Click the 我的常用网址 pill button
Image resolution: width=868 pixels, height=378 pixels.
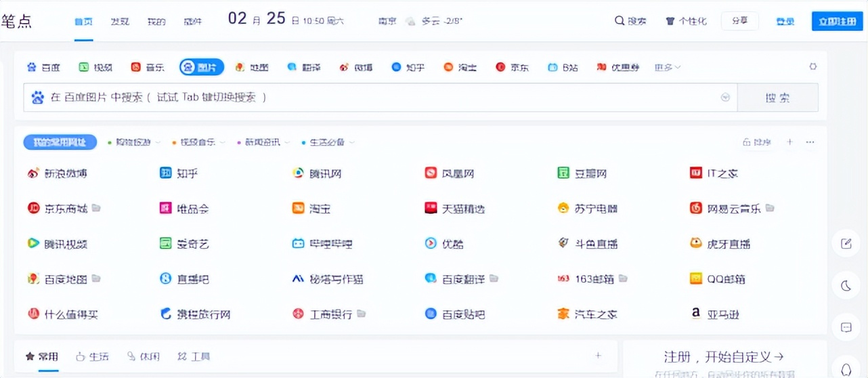tap(60, 142)
